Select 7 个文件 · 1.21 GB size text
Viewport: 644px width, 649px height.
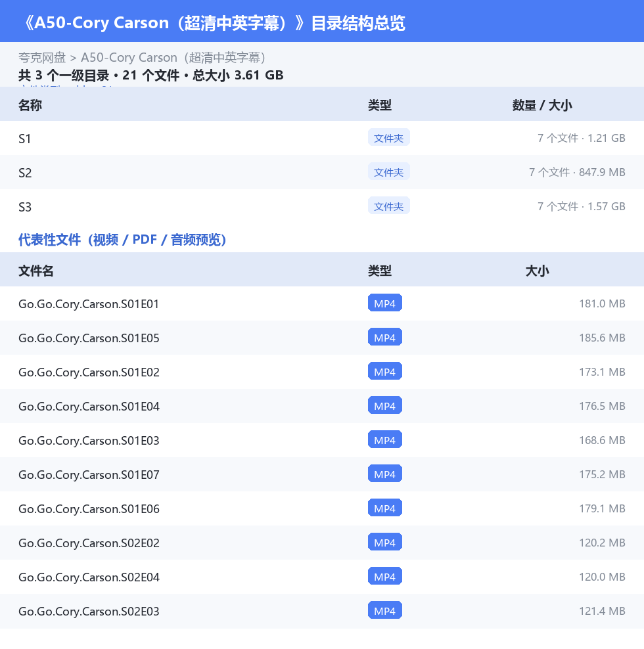coord(581,138)
